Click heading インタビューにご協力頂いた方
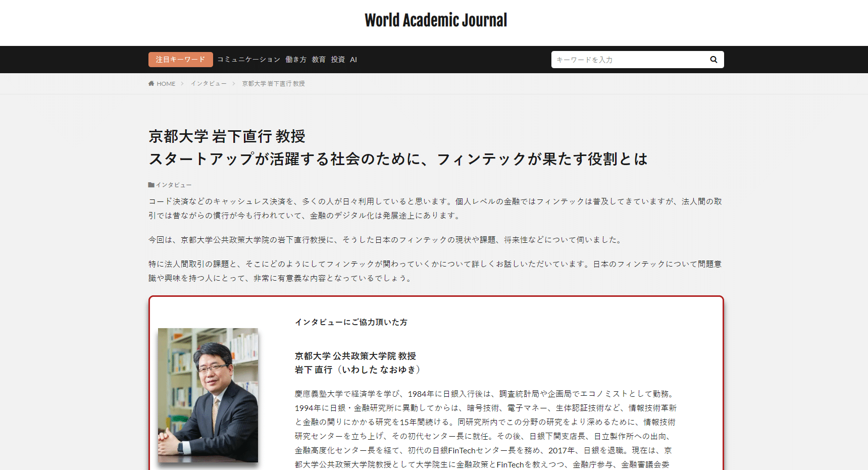The height and width of the screenshot is (470, 868). tap(351, 322)
